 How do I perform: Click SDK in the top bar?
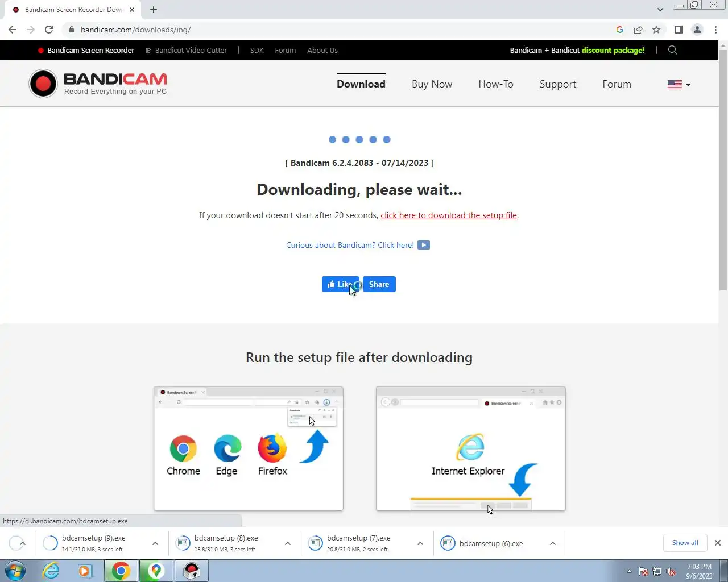point(257,50)
